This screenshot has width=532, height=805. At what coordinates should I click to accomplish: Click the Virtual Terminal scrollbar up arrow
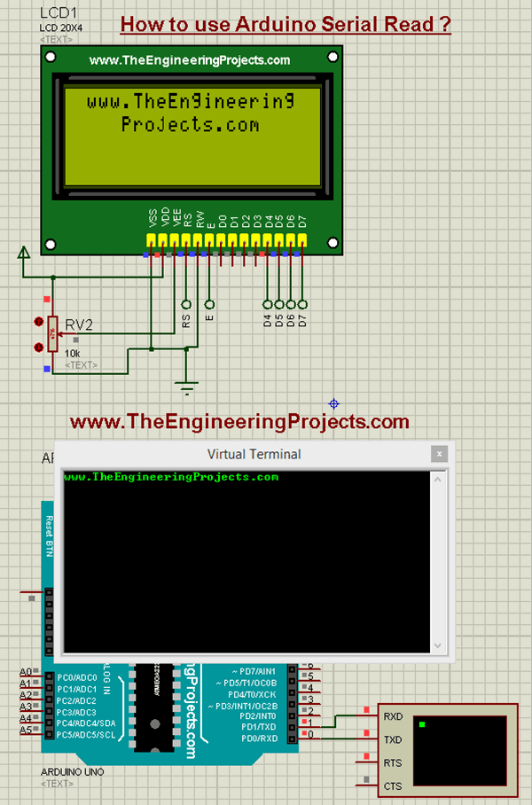click(437, 478)
